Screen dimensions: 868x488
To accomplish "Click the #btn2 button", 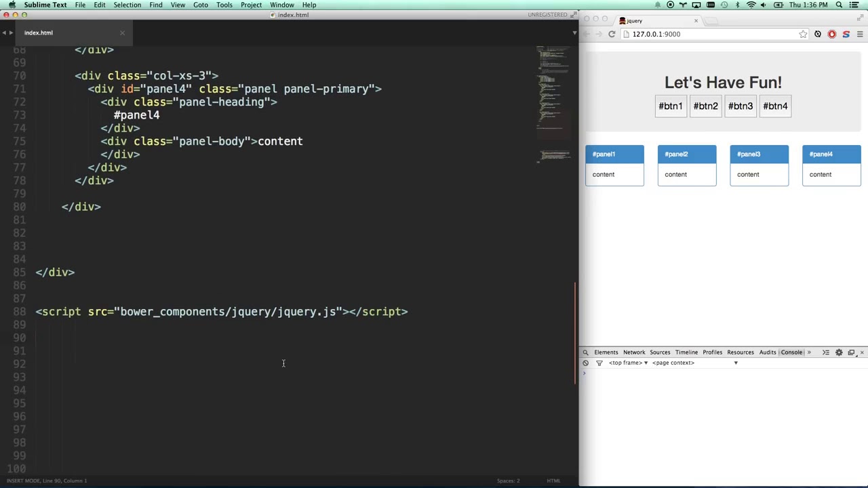I will tap(705, 106).
